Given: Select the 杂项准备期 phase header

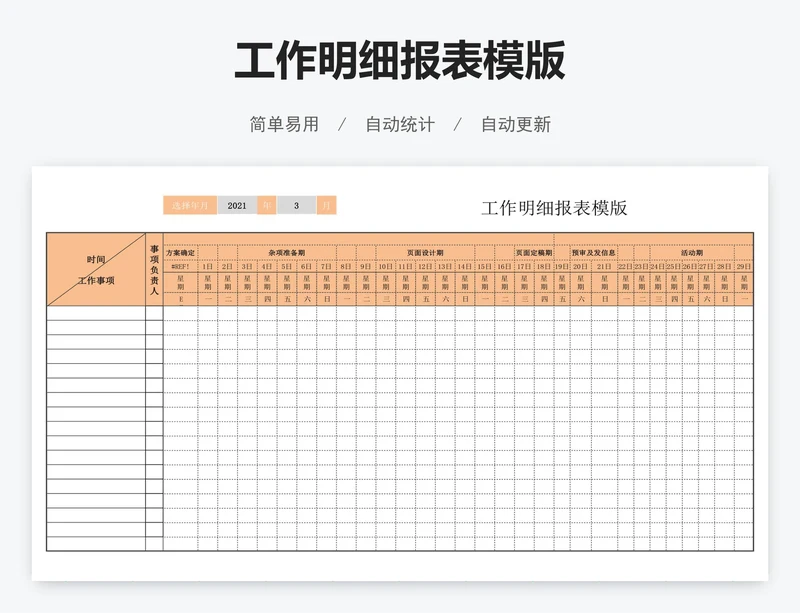Looking at the screenshot, I should coord(287,253).
